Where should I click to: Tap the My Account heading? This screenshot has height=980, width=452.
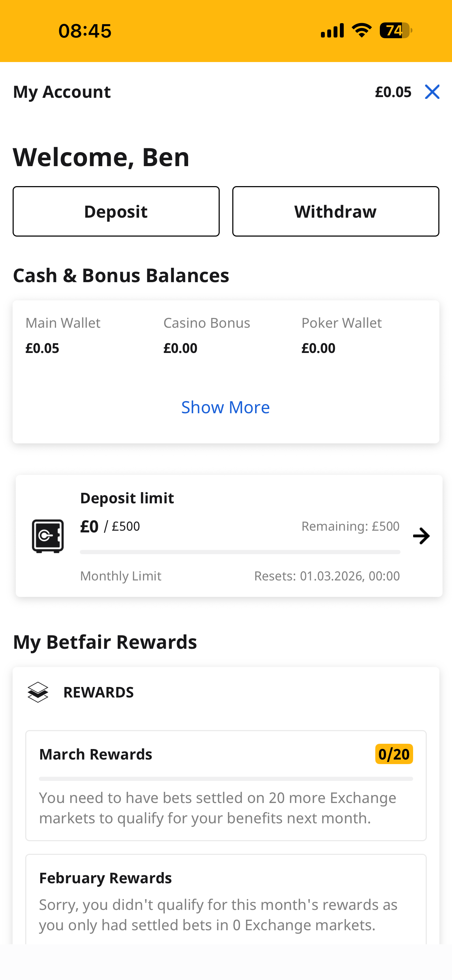coord(62,92)
